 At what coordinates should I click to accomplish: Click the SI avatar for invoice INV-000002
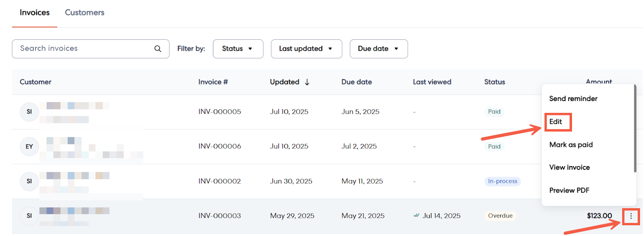(29, 181)
